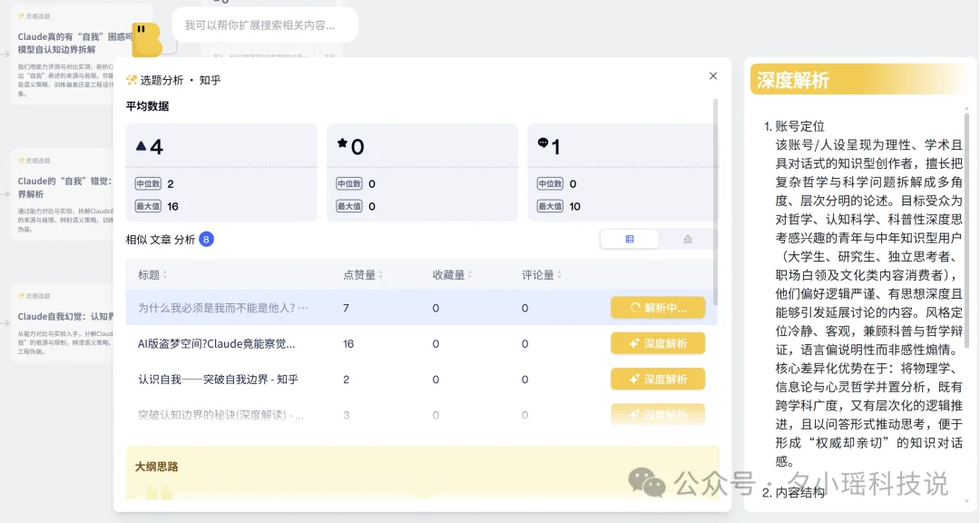Click the comment bubble icon on third metric card

pyautogui.click(x=544, y=141)
